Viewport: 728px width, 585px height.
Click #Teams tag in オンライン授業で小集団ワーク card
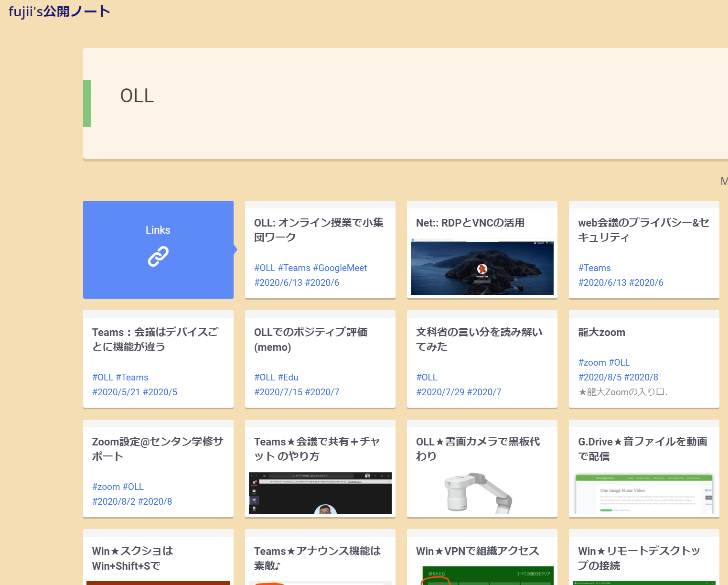click(294, 268)
